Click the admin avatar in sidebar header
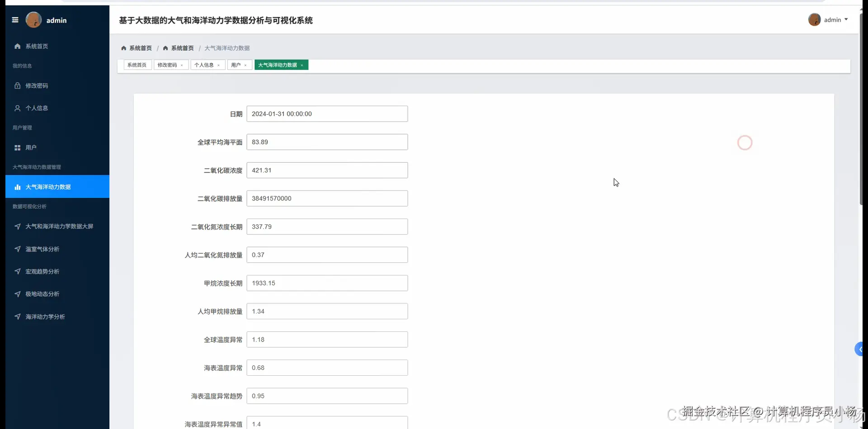 pyautogui.click(x=33, y=20)
